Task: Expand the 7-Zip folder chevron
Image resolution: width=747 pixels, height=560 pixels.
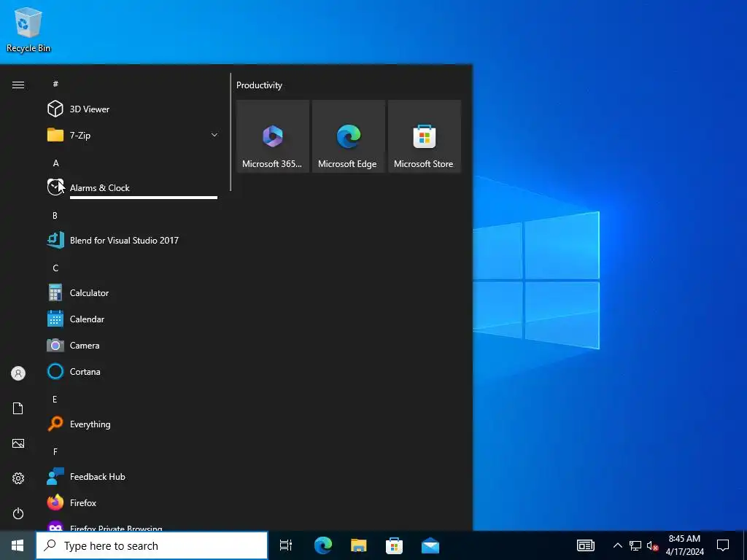Action: point(214,135)
